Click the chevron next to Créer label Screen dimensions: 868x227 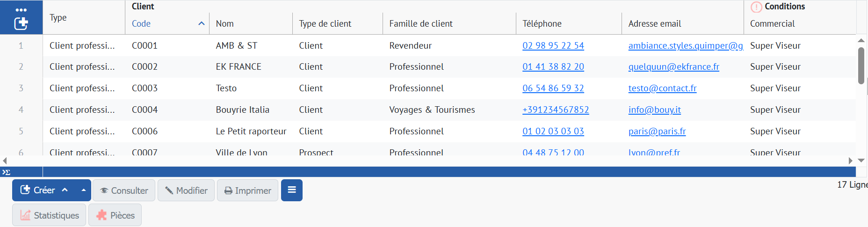(65, 190)
